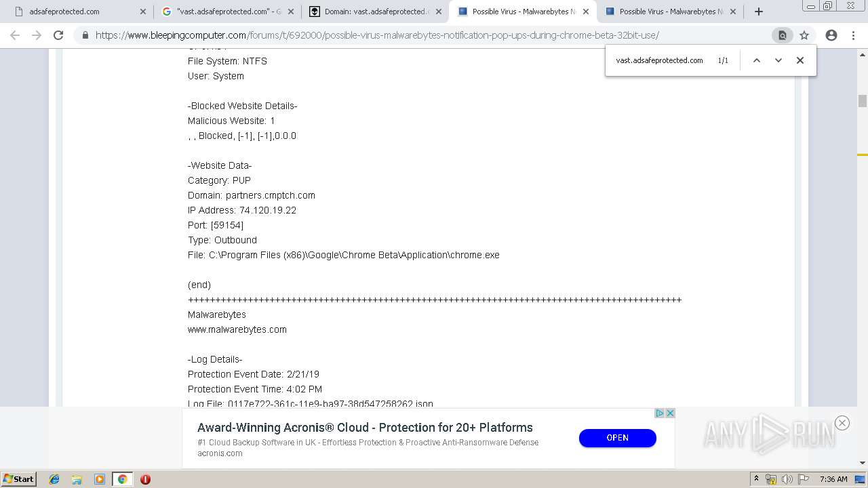Open Windows Explorer folder from taskbar
The image size is (868, 488).
point(77,479)
